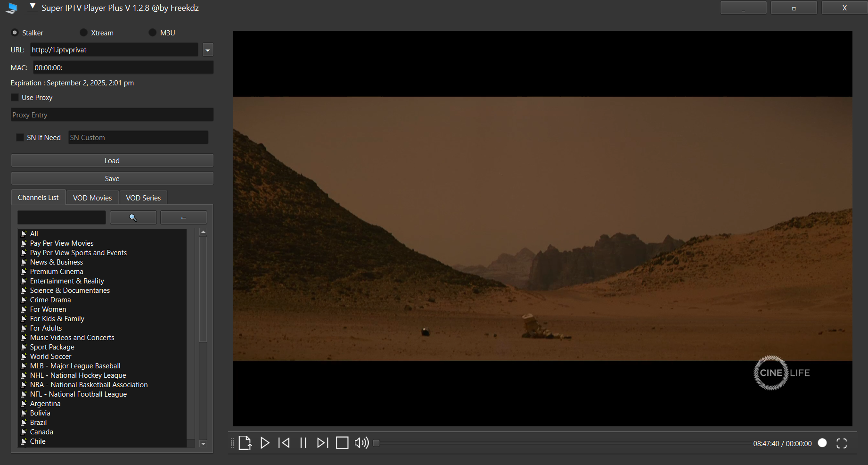
Task: Click the category list scroll up arrow
Action: [203, 232]
